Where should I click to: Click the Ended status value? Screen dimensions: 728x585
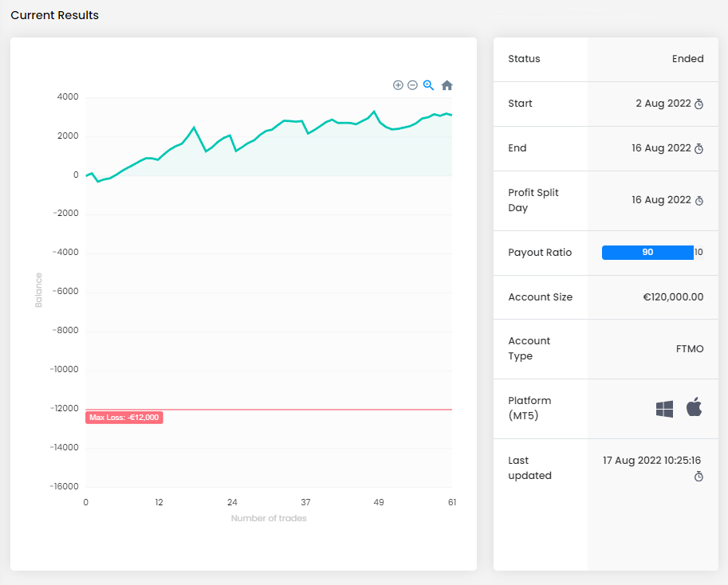[687, 59]
